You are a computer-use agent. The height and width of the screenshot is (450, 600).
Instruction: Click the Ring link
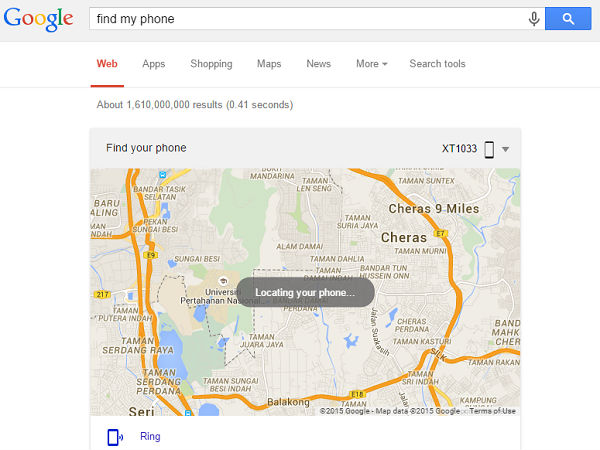(x=150, y=436)
